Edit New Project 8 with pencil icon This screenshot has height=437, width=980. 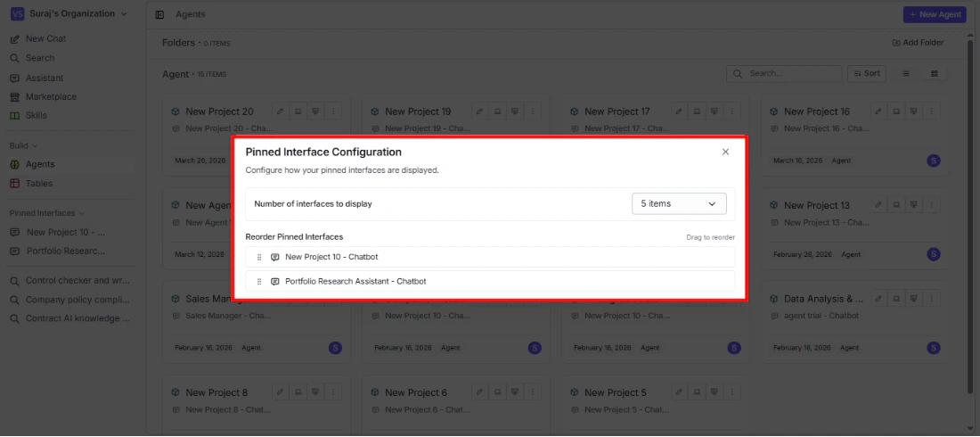[x=280, y=392]
